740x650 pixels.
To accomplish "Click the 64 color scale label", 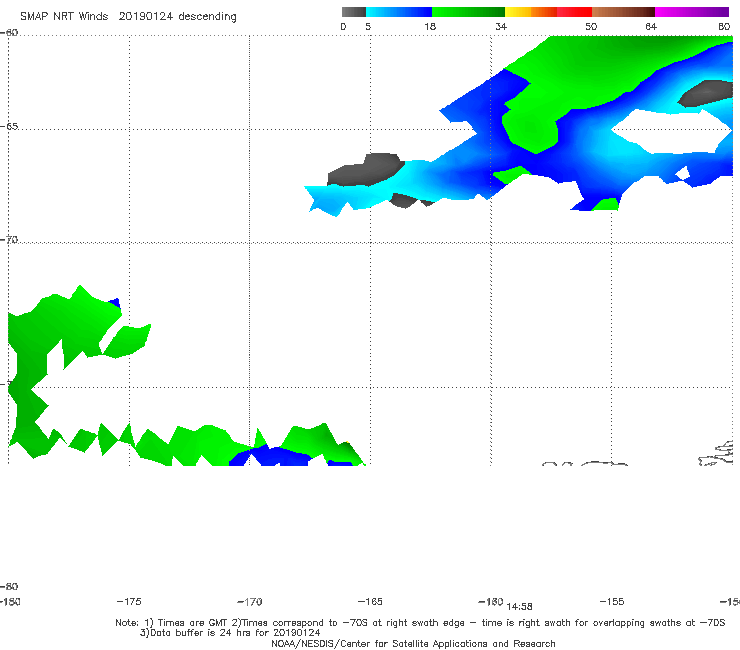I will point(651,26).
